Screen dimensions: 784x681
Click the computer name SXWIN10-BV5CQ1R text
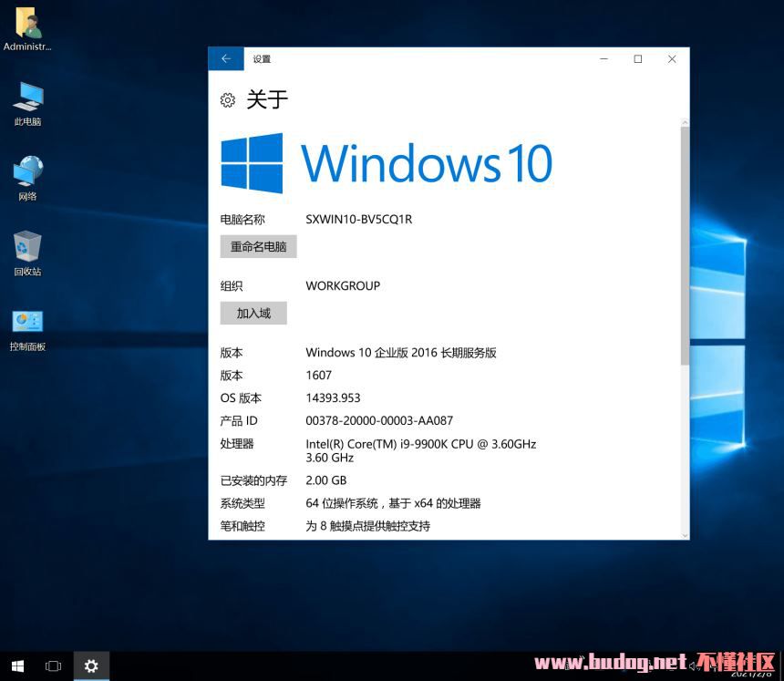[x=358, y=220]
